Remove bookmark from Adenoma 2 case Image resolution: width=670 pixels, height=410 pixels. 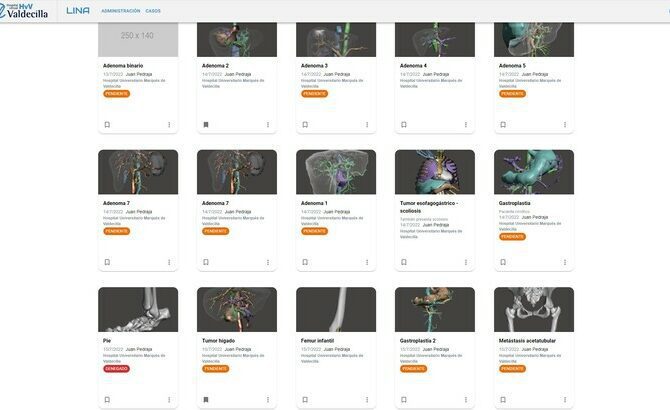click(x=206, y=125)
